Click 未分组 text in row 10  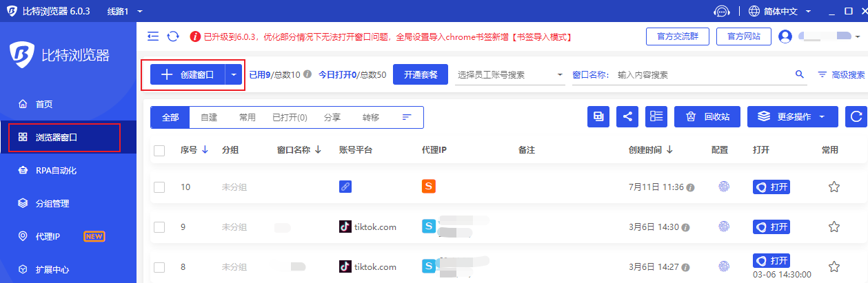(x=234, y=187)
